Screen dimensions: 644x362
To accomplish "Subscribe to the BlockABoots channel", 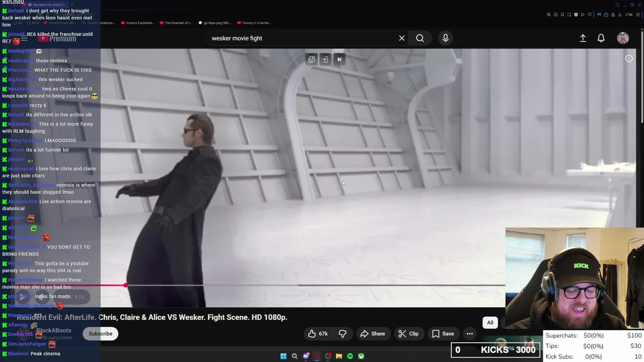I will coord(101,334).
